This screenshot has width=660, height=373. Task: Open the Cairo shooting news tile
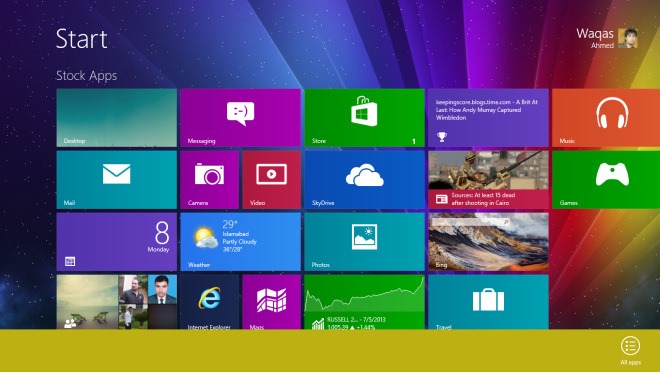[x=488, y=180]
